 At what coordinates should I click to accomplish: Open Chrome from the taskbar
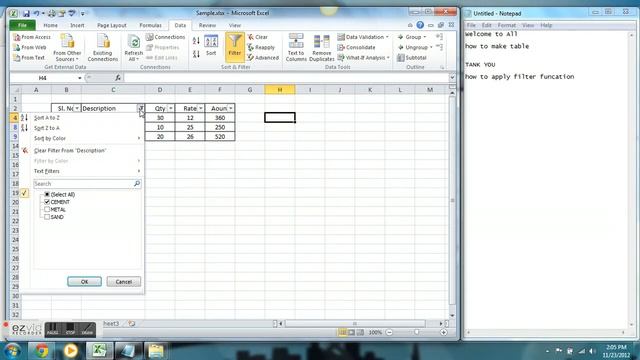[41, 351]
